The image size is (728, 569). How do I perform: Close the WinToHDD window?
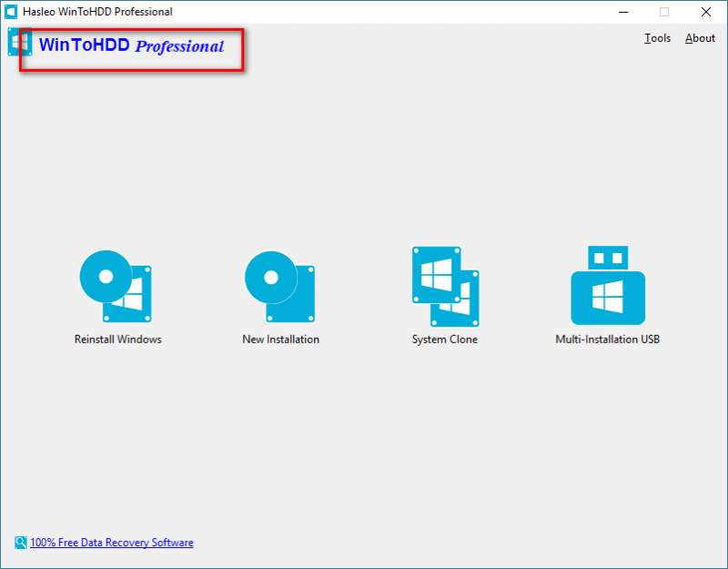(706, 12)
